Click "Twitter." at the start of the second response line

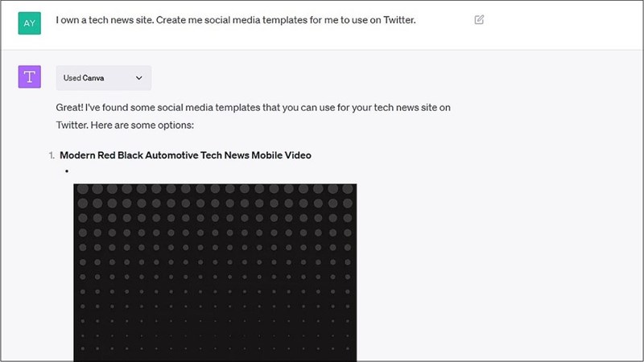click(x=73, y=125)
